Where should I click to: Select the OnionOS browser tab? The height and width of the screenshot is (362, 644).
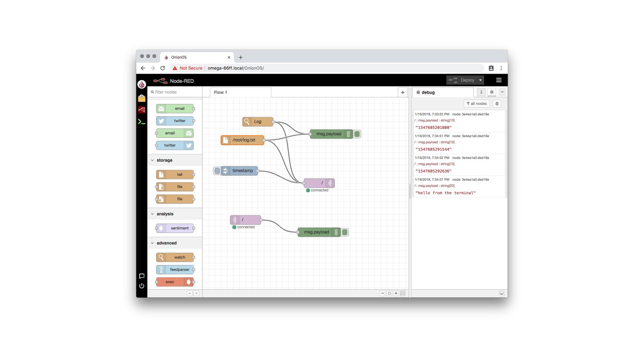pos(197,57)
